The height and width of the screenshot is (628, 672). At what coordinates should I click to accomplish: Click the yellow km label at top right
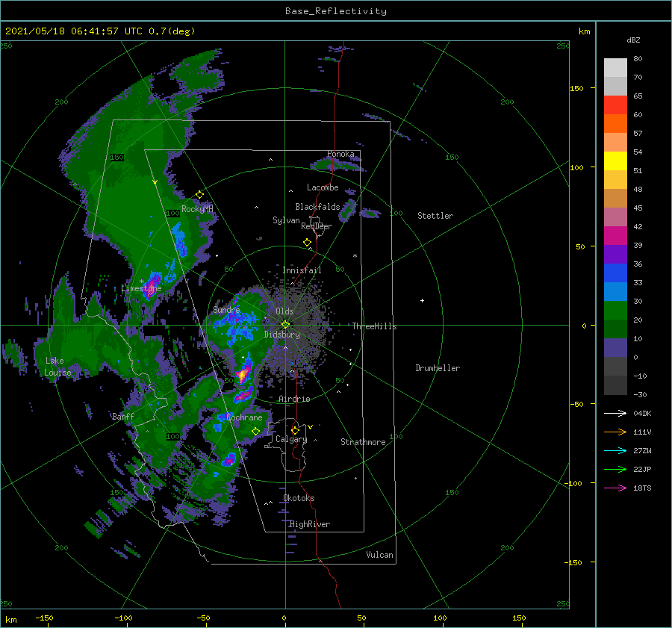(584, 31)
